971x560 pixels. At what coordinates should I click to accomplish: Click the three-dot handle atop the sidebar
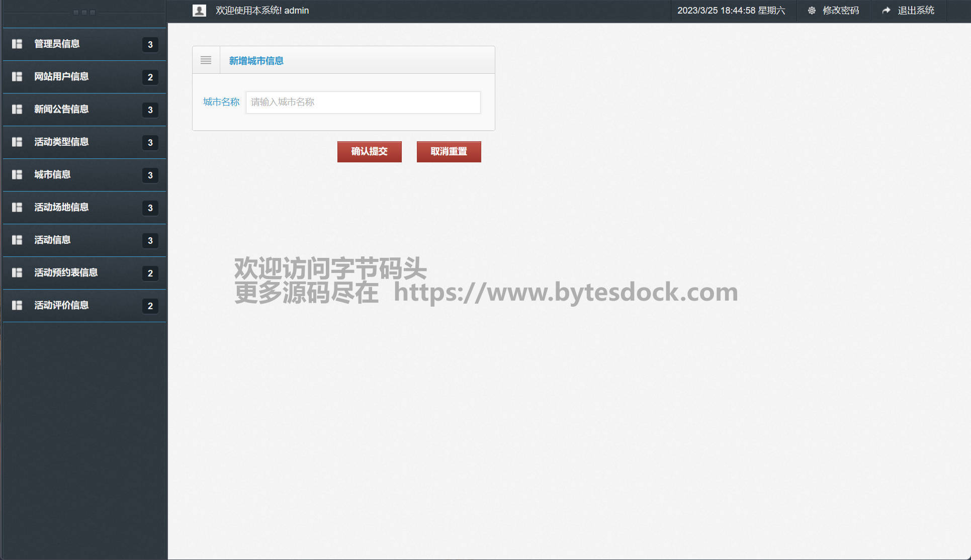tap(84, 13)
